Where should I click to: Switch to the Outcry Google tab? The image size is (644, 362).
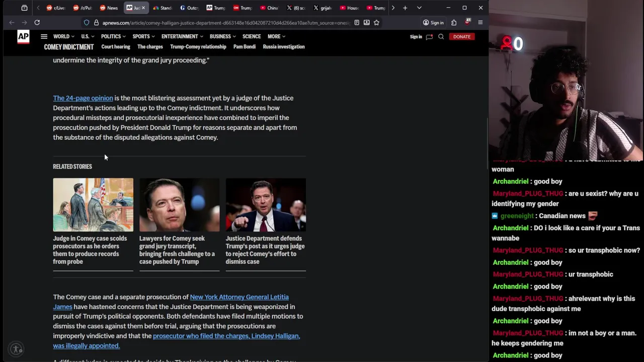(189, 8)
